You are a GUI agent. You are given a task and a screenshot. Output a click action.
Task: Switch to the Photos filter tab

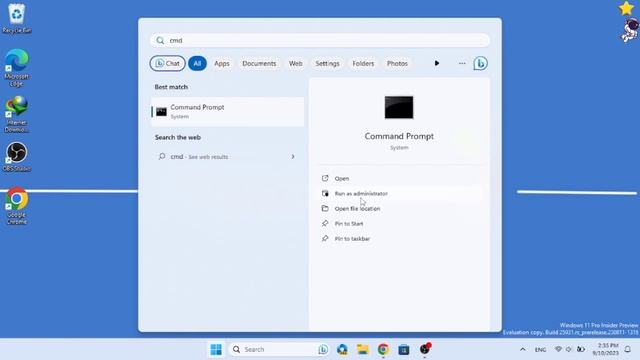click(397, 64)
